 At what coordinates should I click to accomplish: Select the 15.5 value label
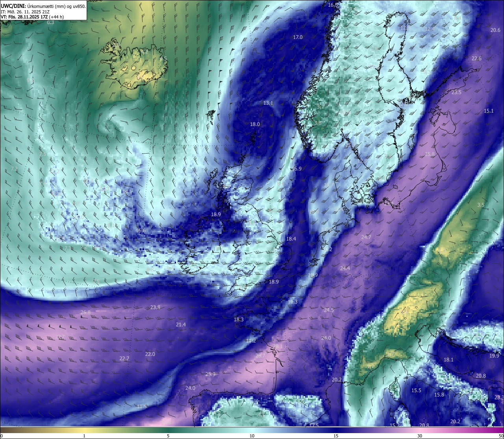[416, 390]
